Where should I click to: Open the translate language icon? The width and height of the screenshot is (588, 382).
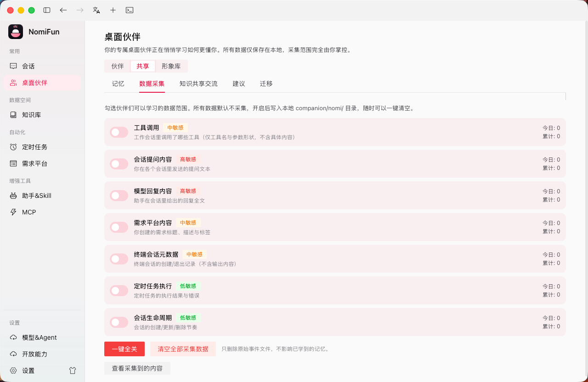coord(96,10)
